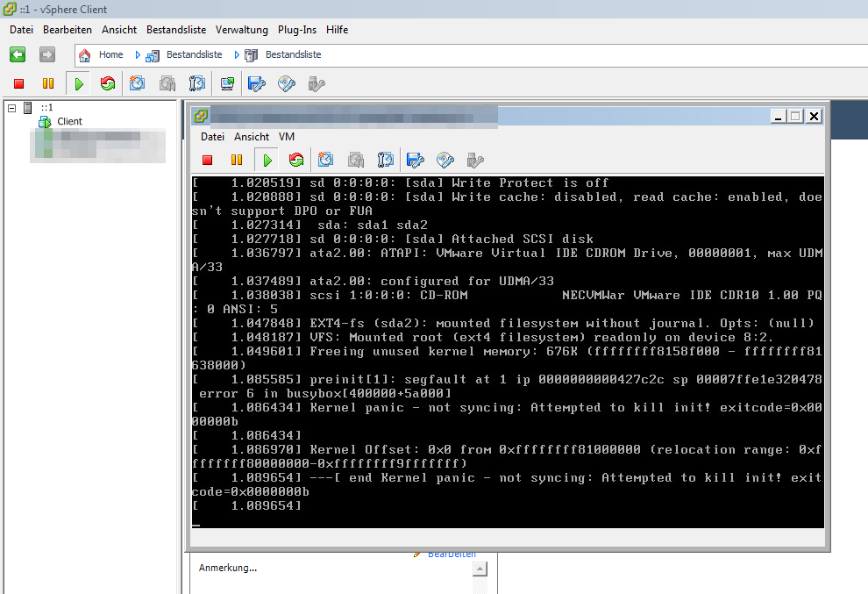Screen dimensions: 868x594
Task: Click the green back navigation arrow
Action: coord(18,54)
